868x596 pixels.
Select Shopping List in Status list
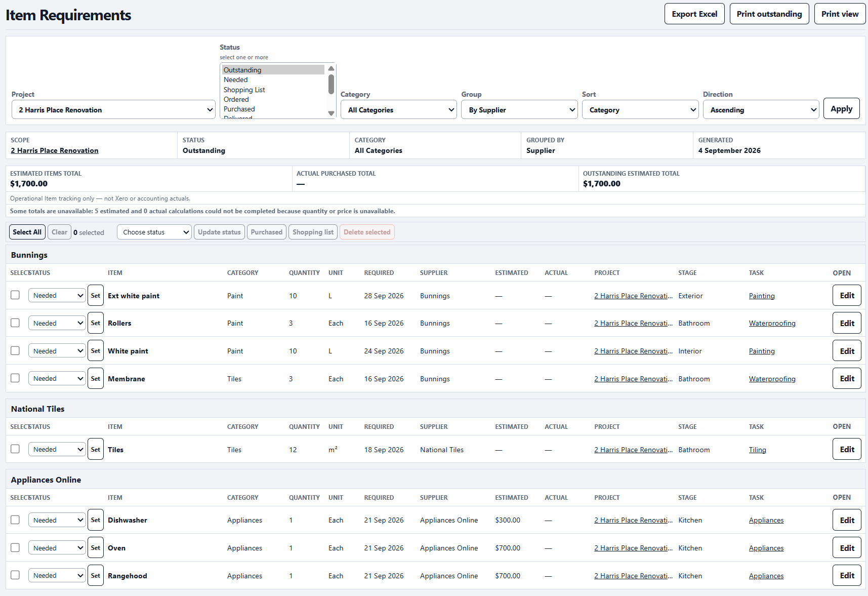click(x=273, y=90)
